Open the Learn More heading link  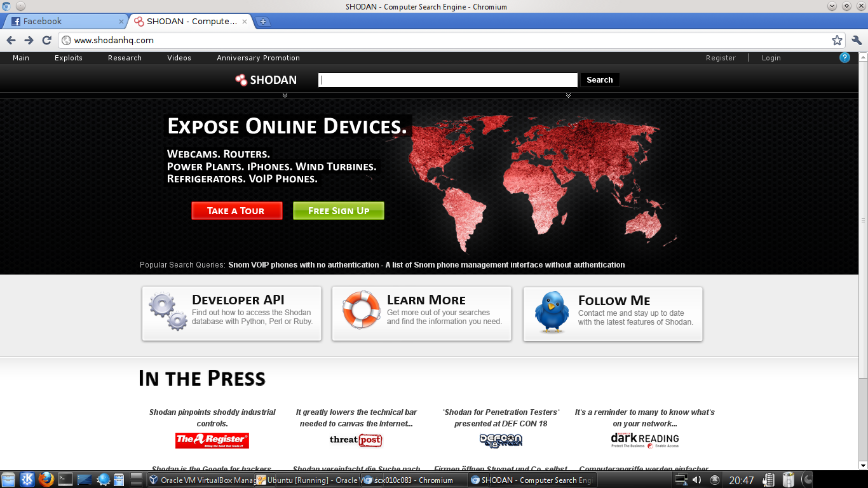pos(426,300)
